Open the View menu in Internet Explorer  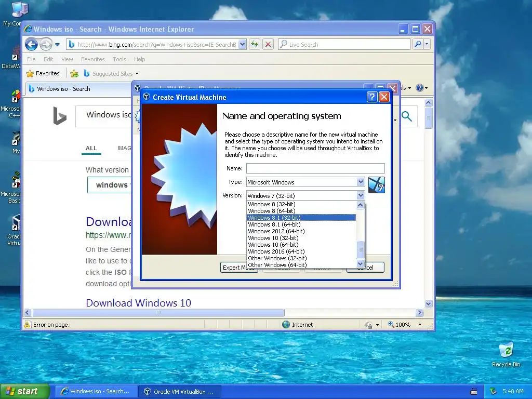click(67, 59)
